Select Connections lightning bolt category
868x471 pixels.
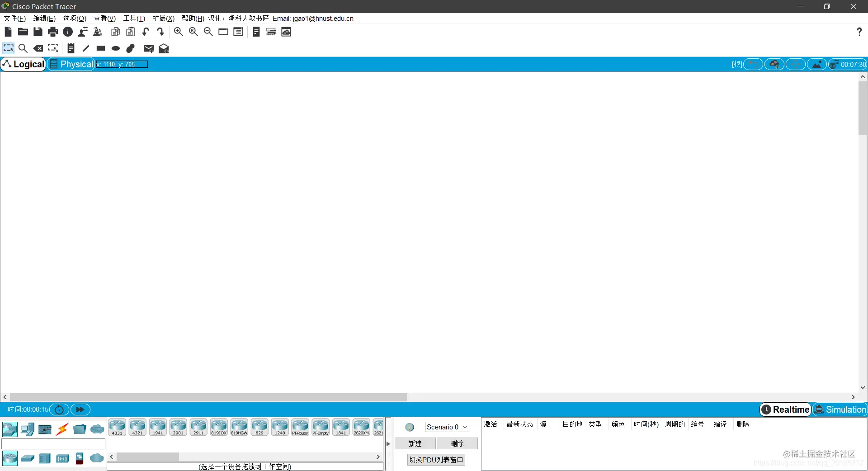(62, 429)
